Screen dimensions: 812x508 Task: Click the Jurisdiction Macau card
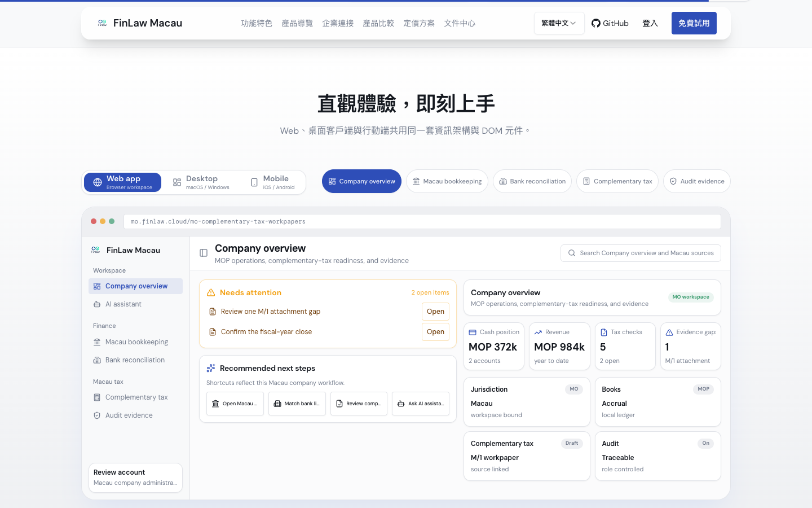527,402
